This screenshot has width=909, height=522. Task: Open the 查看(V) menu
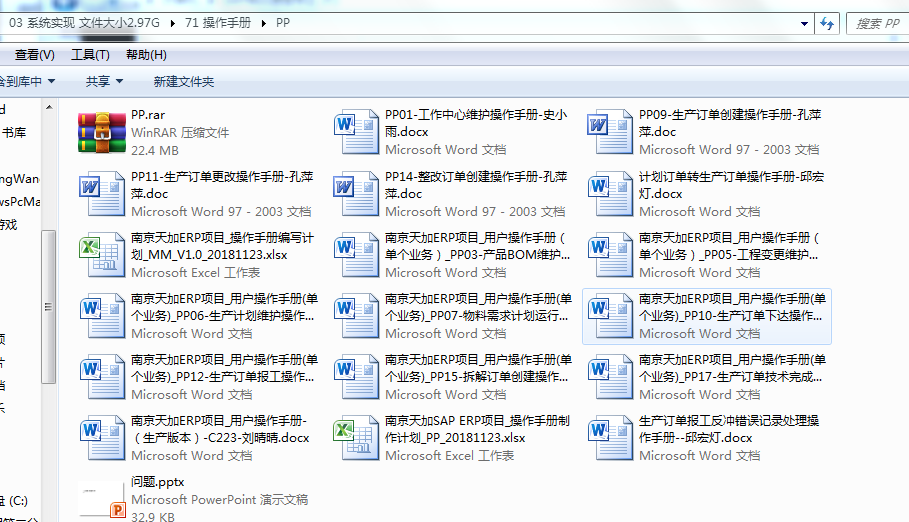(x=34, y=54)
